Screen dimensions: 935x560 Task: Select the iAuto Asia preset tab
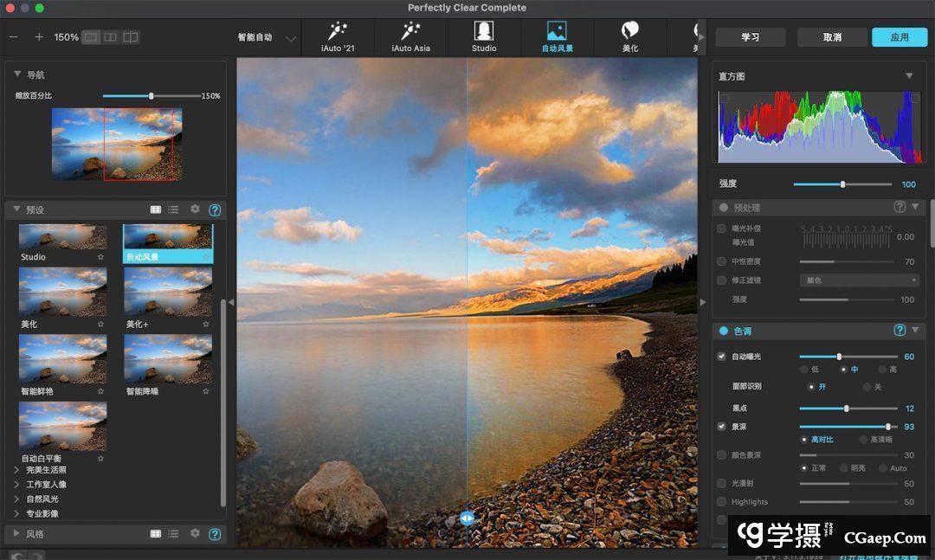410,37
